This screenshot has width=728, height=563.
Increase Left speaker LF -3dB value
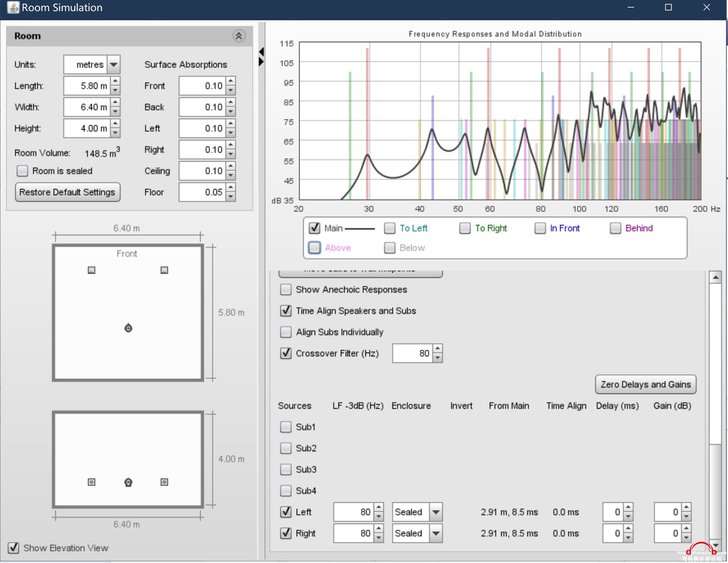click(x=379, y=508)
